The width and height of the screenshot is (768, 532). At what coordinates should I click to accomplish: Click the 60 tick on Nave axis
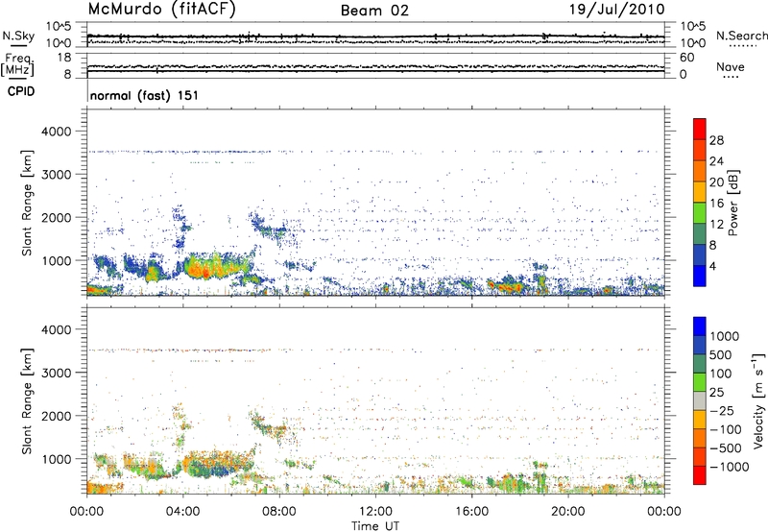point(686,58)
